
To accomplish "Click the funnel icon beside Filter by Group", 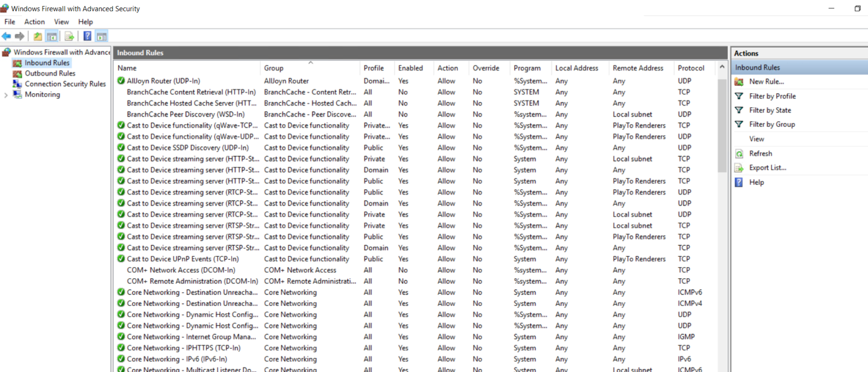I will coord(739,124).
